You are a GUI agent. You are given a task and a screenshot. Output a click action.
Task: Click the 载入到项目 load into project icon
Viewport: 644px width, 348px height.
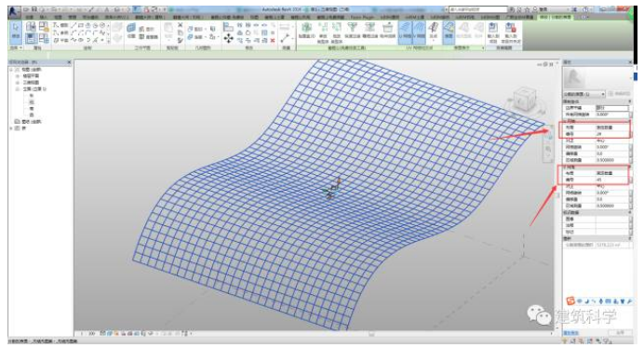[493, 33]
